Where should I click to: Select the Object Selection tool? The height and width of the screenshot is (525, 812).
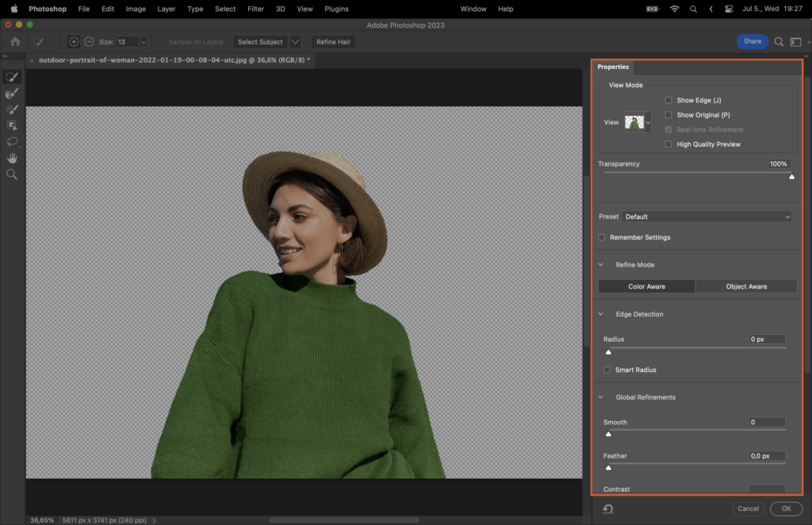pyautogui.click(x=11, y=125)
